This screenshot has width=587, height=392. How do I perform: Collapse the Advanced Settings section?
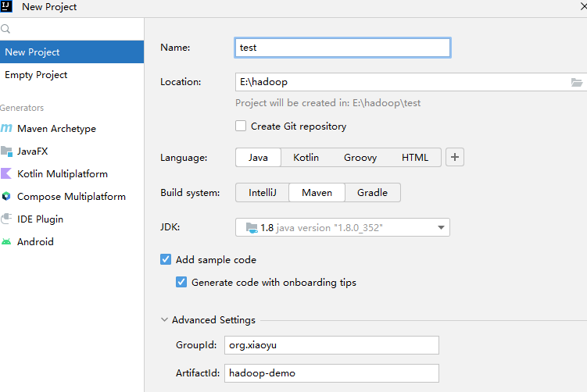pos(164,320)
